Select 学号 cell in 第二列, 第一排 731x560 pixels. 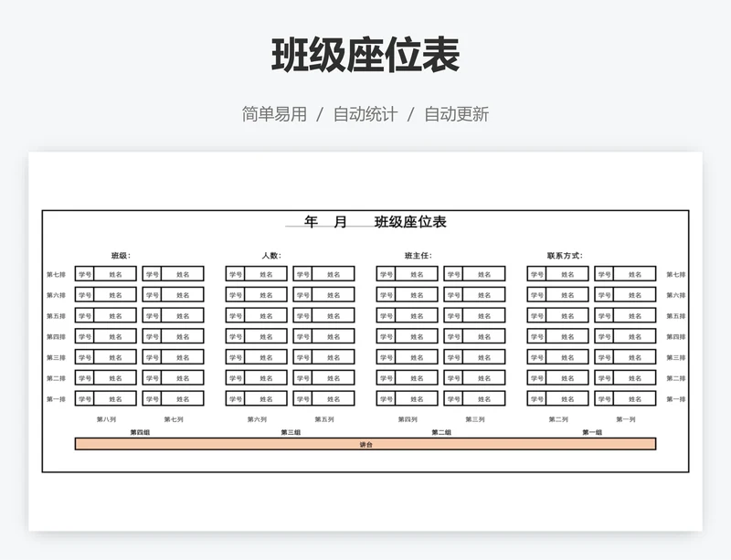point(536,398)
